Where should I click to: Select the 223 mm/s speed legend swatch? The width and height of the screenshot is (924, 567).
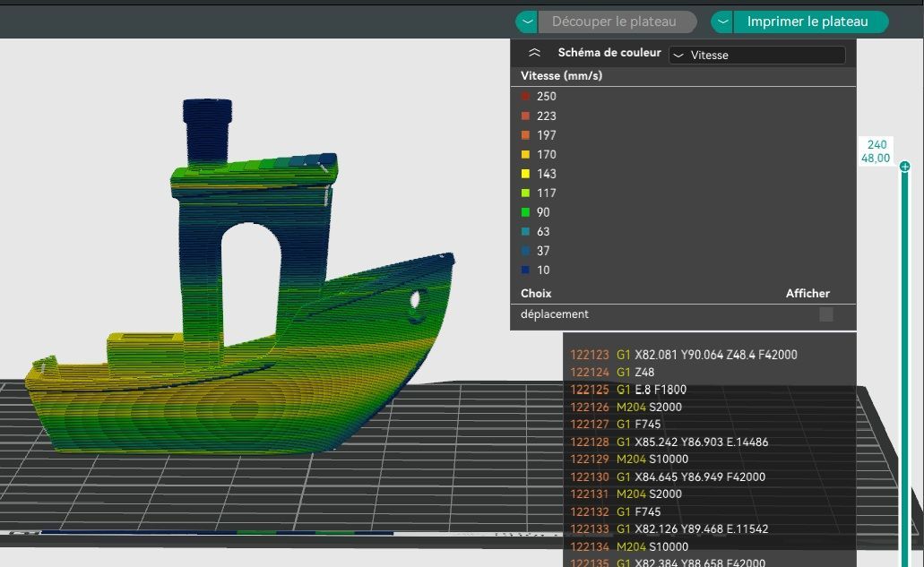(526, 116)
